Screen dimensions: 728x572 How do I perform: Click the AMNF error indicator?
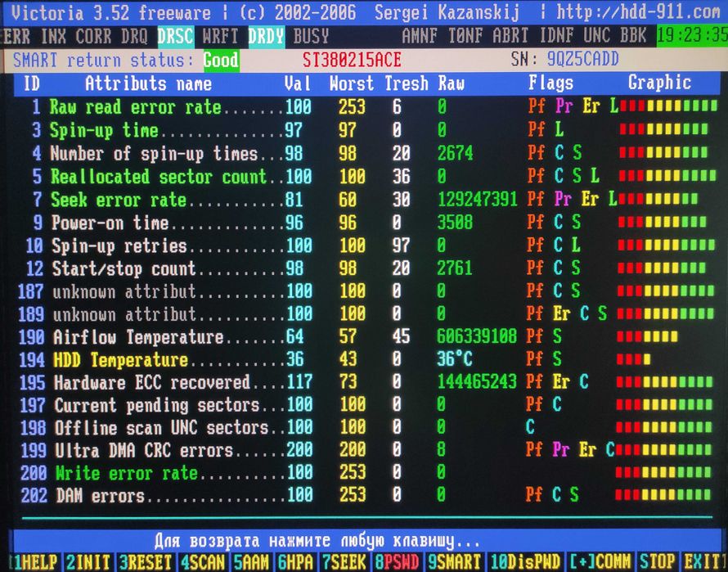point(420,36)
